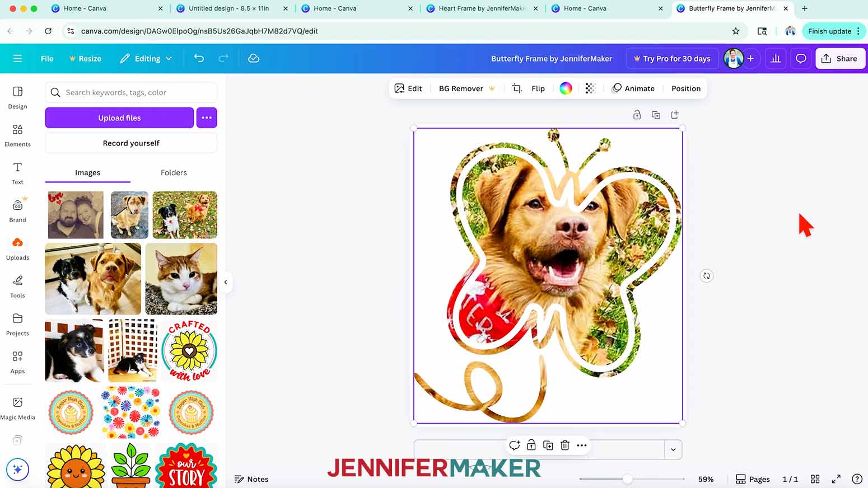This screenshot has width=868, height=488.
Task: Switch to the Folders tab
Action: click(174, 173)
